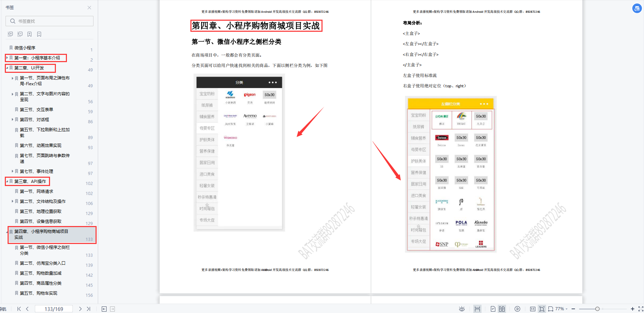Viewport: 644px width, 313px height.
Task: Click the add bookmark icon
Action: [30, 34]
